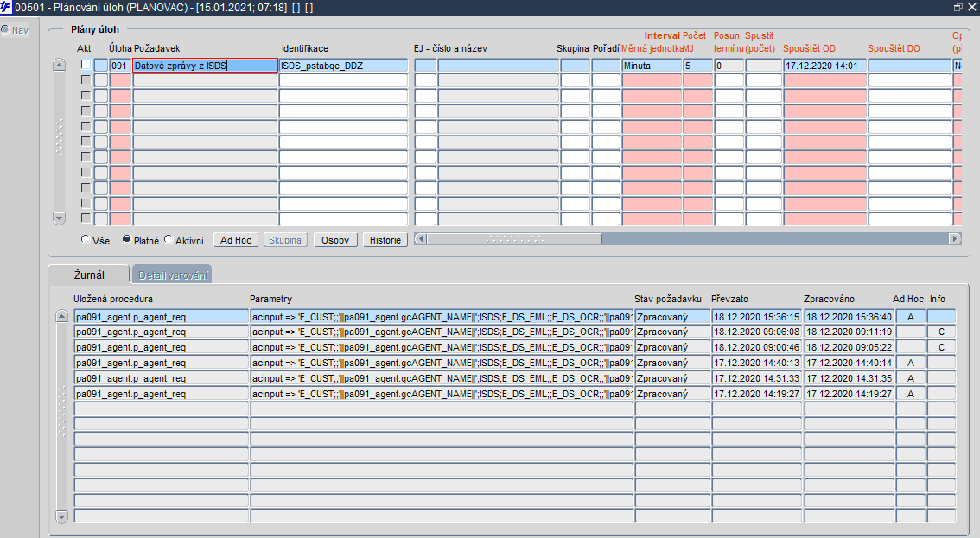
Task: Click the scroll-up arrow in Plány úloh
Action: coord(60,65)
